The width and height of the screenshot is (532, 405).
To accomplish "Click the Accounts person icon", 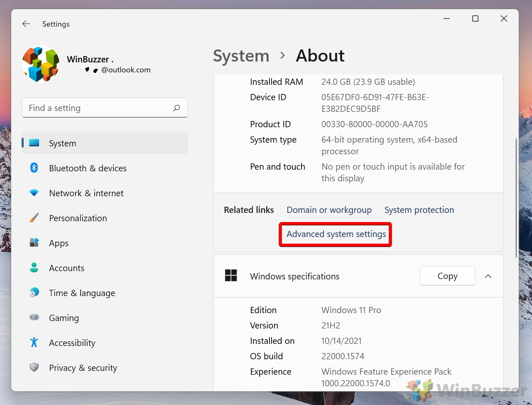I will [x=34, y=267].
